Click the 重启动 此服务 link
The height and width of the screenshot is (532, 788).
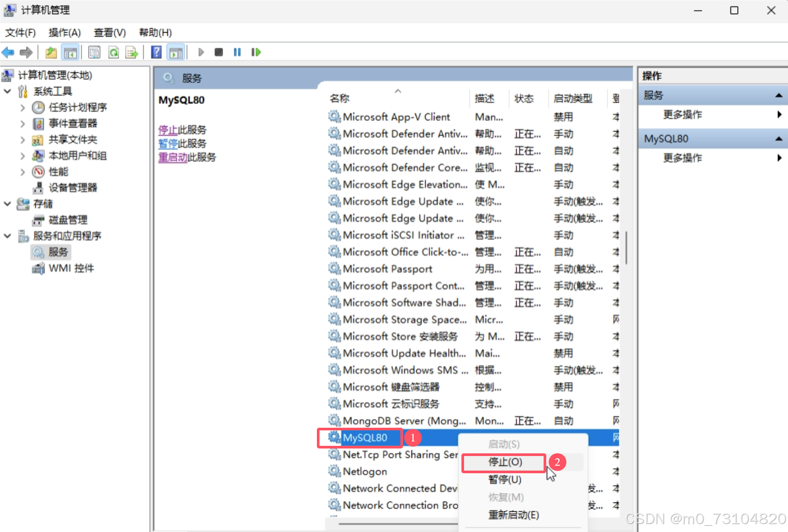click(173, 157)
